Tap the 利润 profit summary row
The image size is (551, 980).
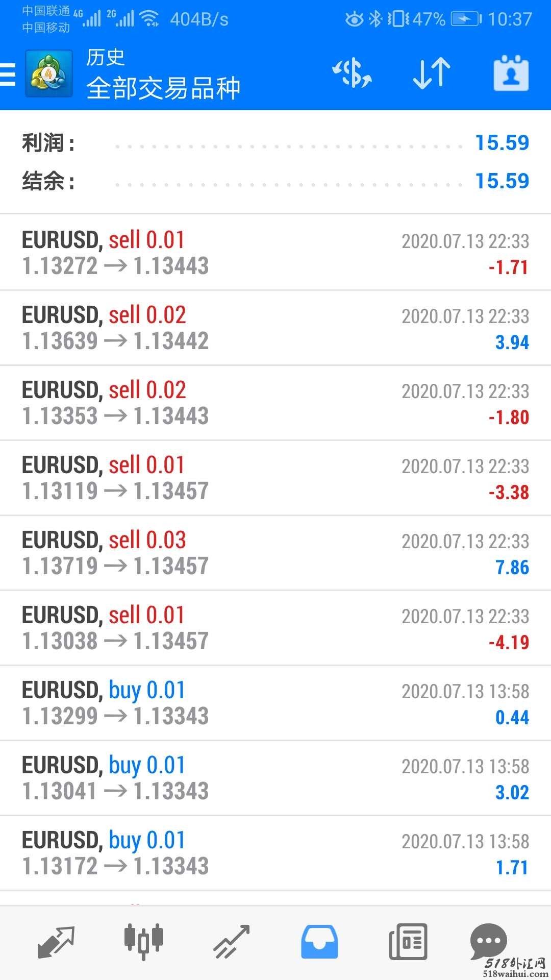275,143
